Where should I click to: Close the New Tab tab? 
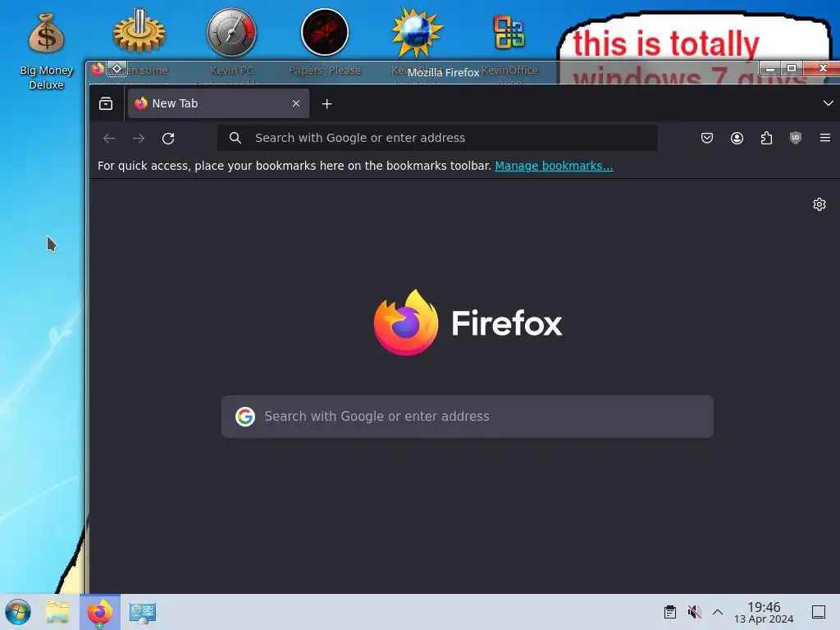[x=295, y=103]
